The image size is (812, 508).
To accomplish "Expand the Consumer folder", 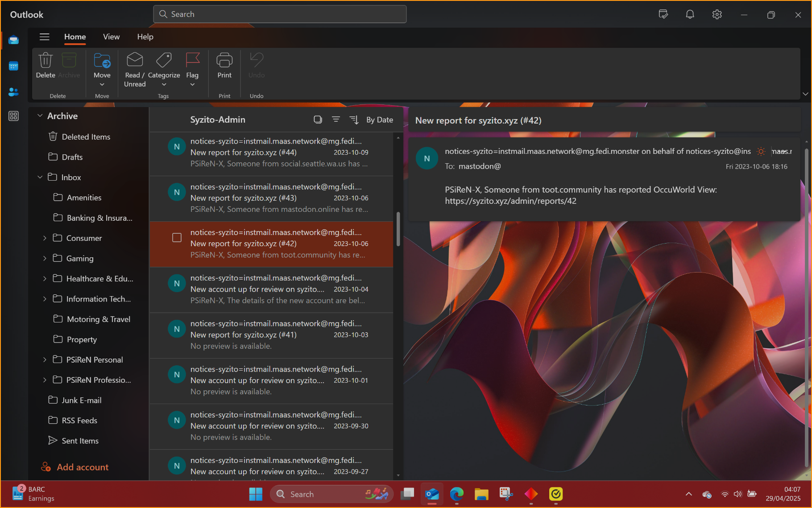I will 45,238.
